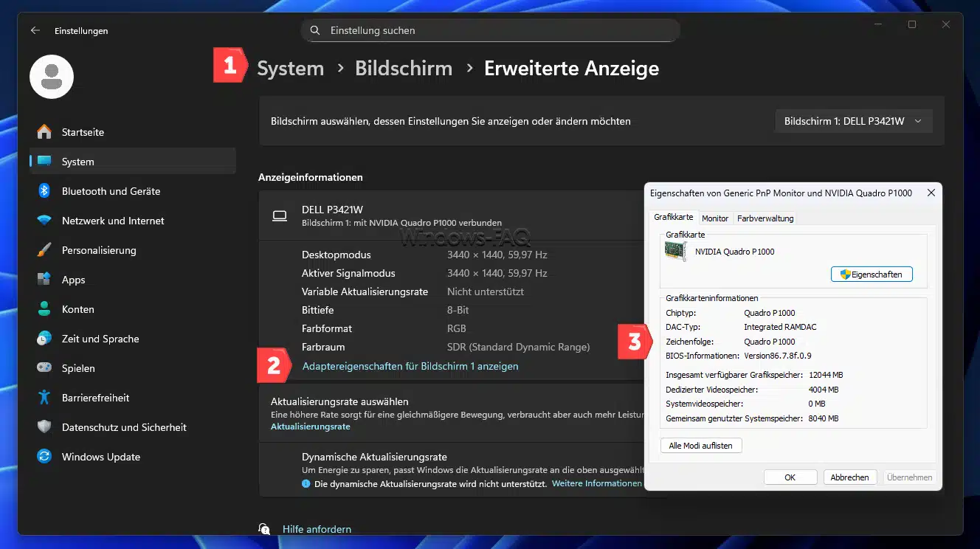The width and height of the screenshot is (980, 549).
Task: Click the Windows Update icon
Action: (x=44, y=457)
